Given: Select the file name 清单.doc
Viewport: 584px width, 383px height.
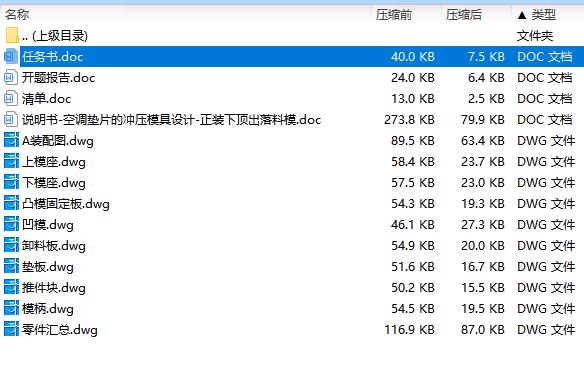Looking at the screenshot, I should coord(47,99).
